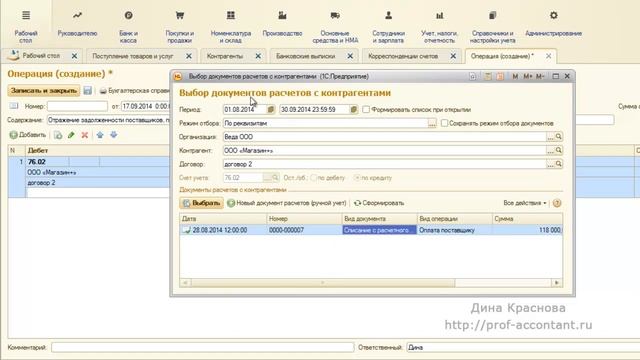
Task: Click the magnifier icon in Контрагент field
Action: (x=558, y=150)
